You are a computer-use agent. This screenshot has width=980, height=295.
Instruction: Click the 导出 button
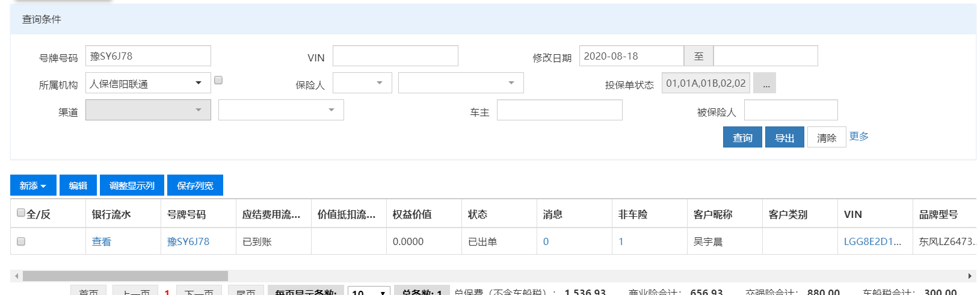pos(784,137)
